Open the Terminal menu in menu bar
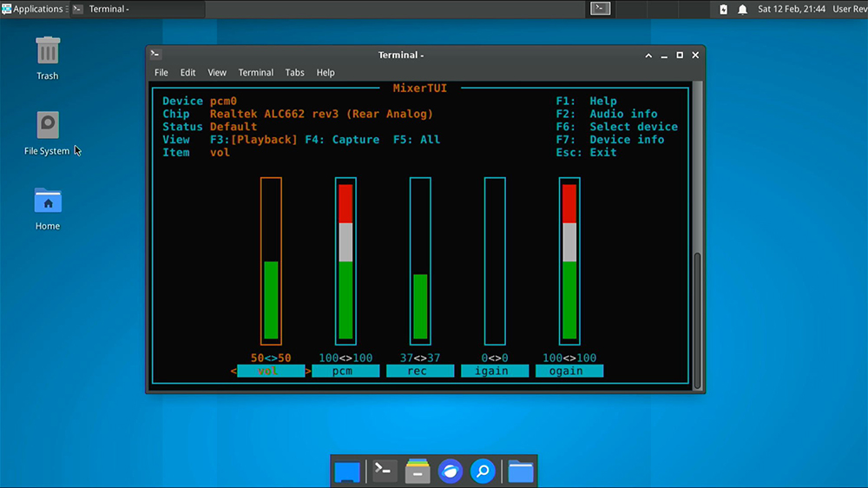Image resolution: width=868 pixels, height=488 pixels. (x=255, y=73)
